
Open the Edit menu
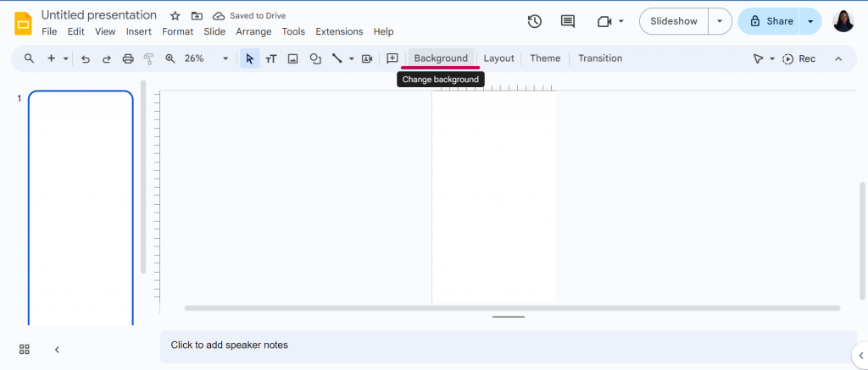[x=75, y=31]
